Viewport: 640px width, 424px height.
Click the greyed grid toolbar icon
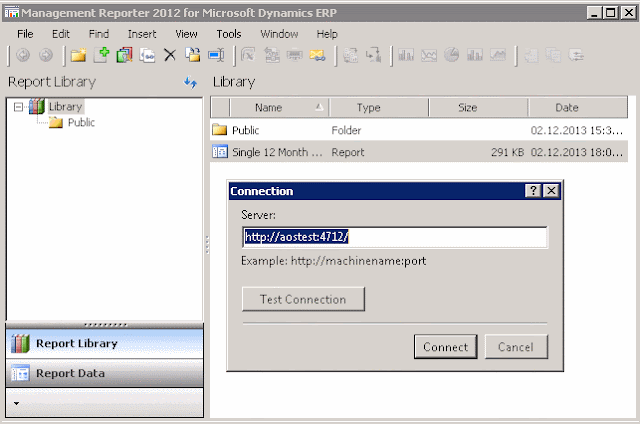pos(531,55)
